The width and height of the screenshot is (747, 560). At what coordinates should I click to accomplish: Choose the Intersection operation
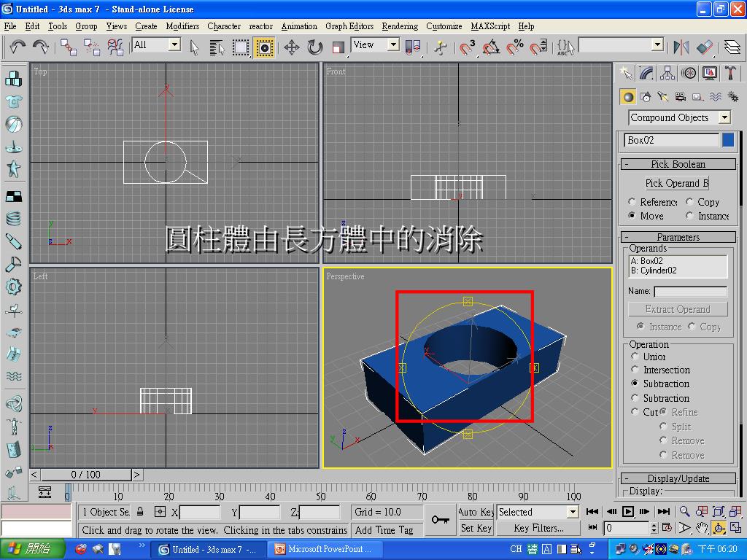(635, 369)
